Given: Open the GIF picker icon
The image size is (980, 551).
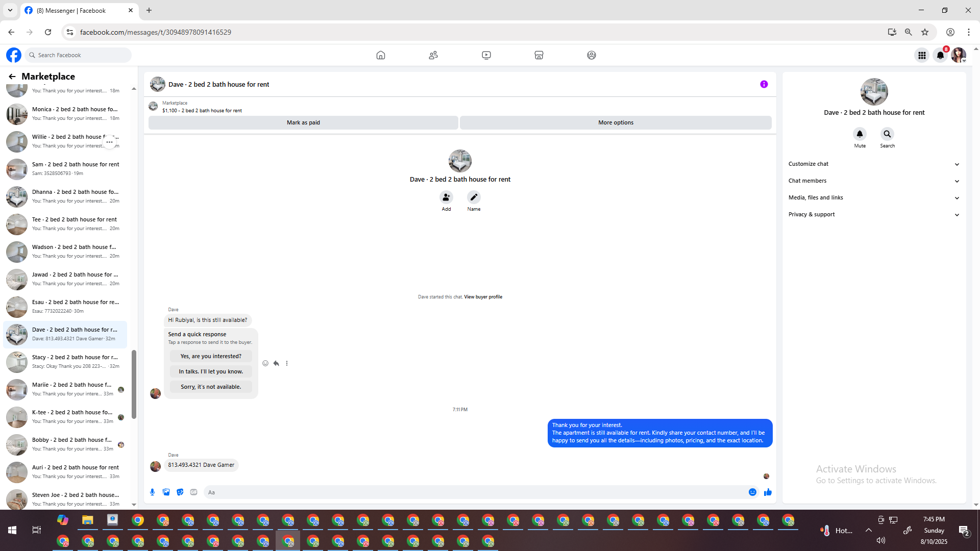Looking at the screenshot, I should [193, 492].
